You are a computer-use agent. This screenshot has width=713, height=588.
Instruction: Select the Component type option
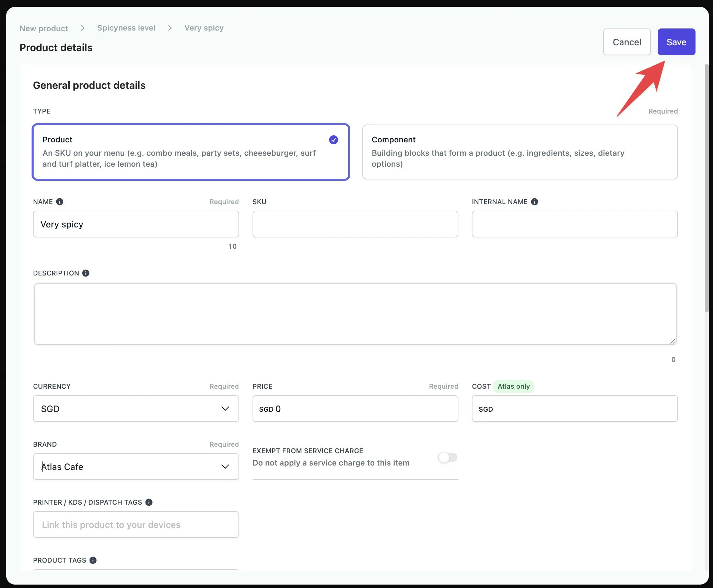(519, 152)
